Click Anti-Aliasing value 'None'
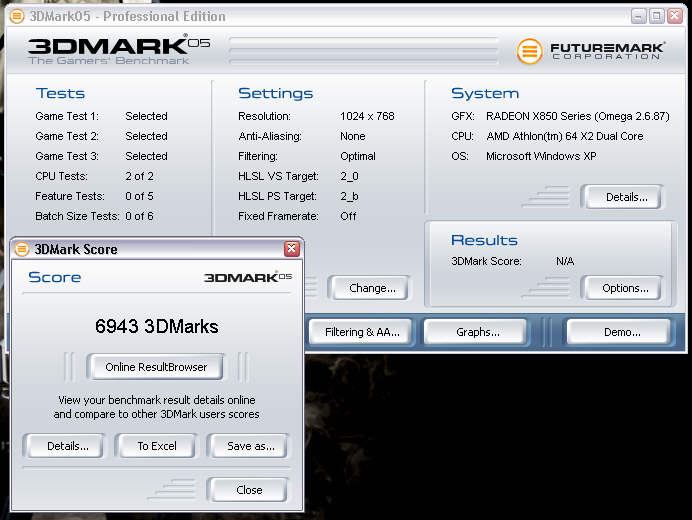 pyautogui.click(x=353, y=136)
